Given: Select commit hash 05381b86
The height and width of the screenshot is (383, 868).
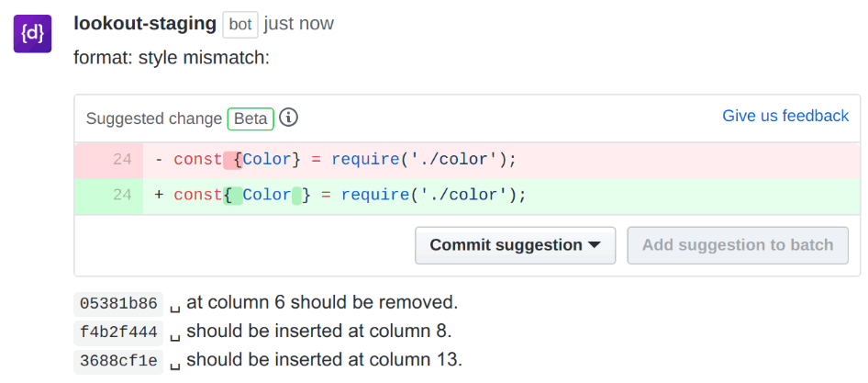Looking at the screenshot, I should click(118, 303).
